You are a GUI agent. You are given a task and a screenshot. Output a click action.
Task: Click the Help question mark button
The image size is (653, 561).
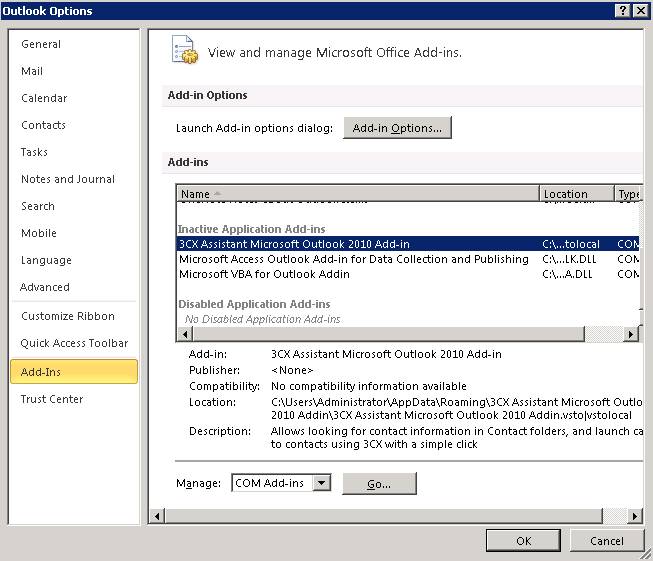coord(623,10)
